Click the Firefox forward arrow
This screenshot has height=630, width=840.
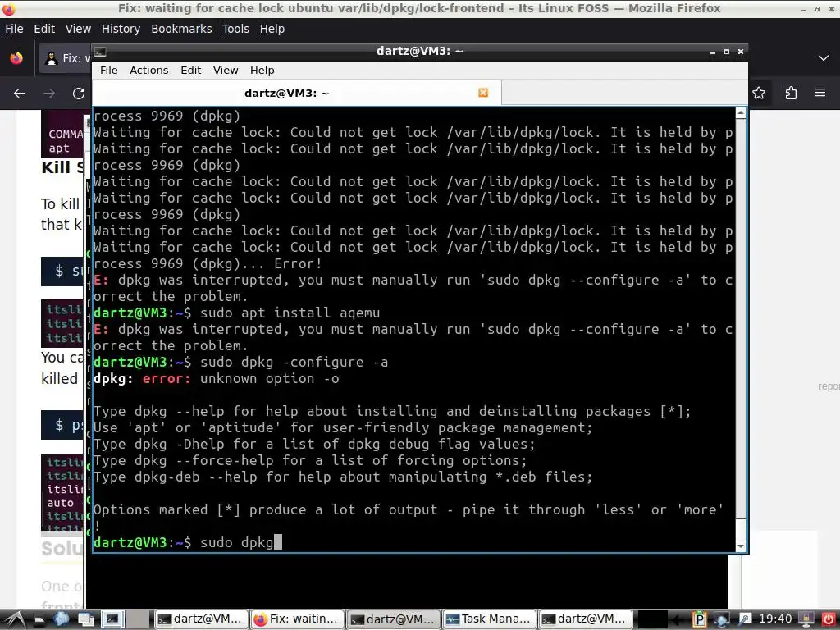(x=49, y=94)
